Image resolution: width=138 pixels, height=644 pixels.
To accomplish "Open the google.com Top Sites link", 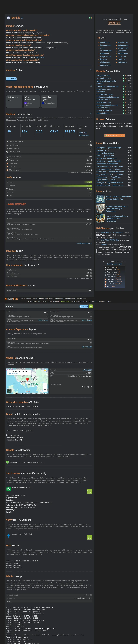I will click(x=105, y=42).
